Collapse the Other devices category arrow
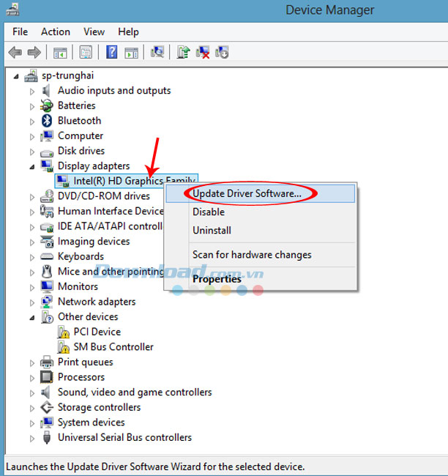 click(32, 318)
